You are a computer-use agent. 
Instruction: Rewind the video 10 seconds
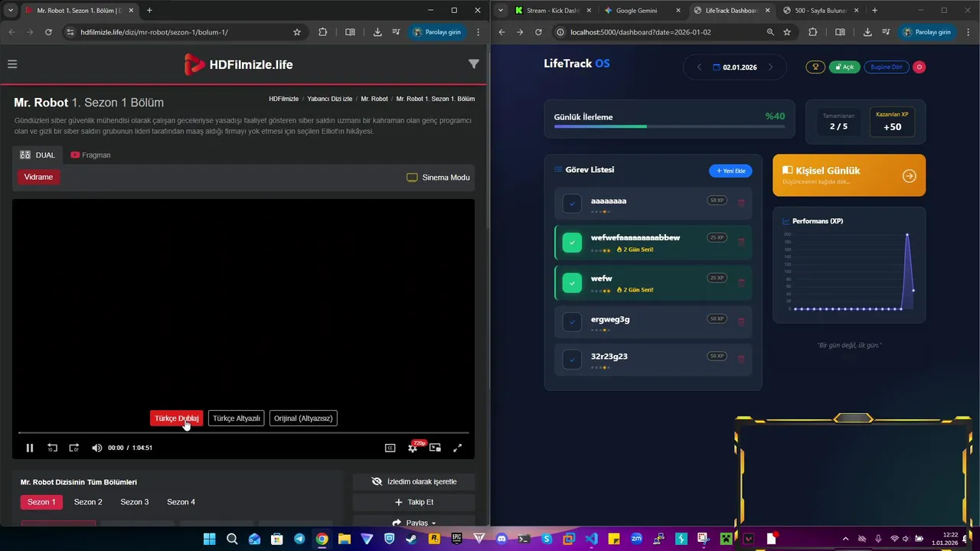pyautogui.click(x=53, y=448)
